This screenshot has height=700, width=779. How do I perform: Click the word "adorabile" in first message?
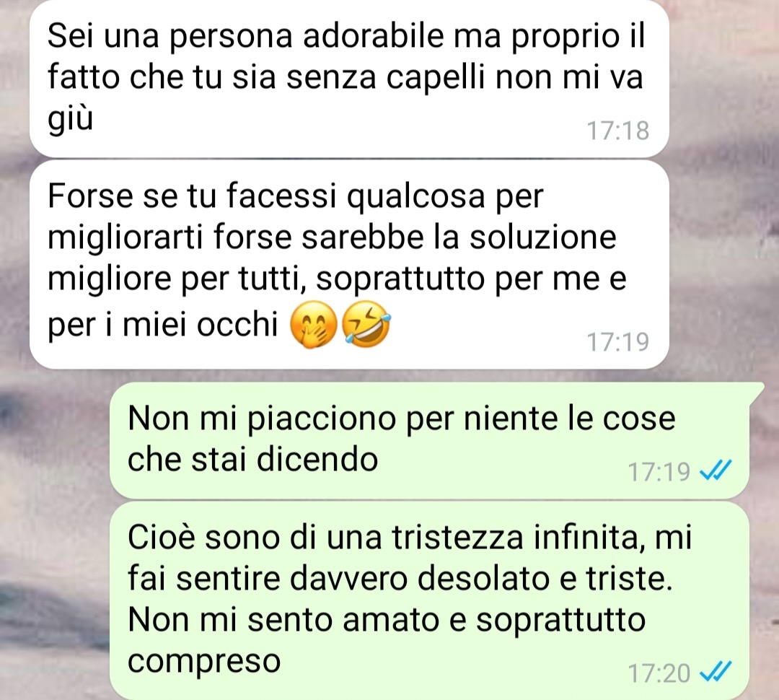click(373, 36)
